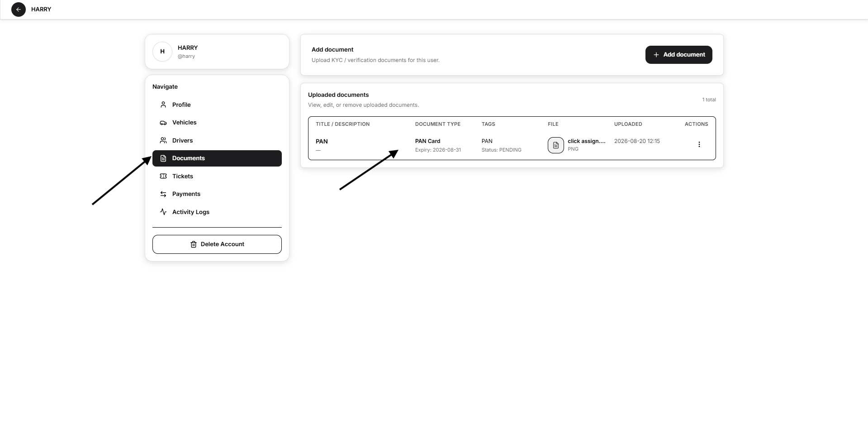
Task: Click the PAN Card document type
Action: pyautogui.click(x=427, y=141)
